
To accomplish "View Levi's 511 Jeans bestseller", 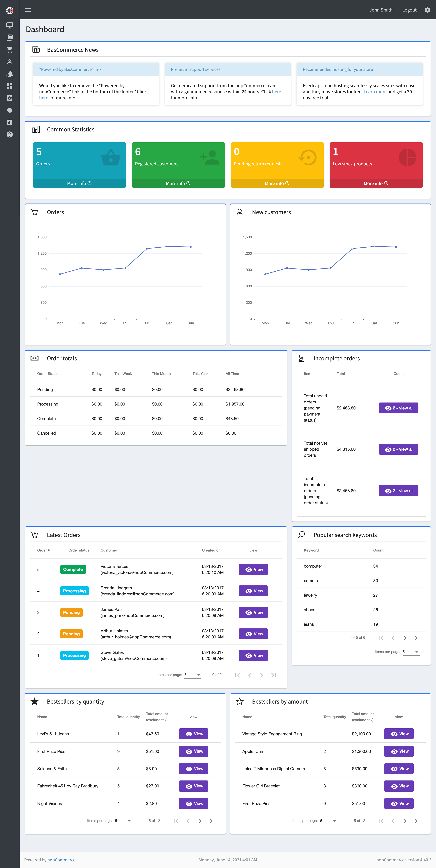I will pos(193,734).
